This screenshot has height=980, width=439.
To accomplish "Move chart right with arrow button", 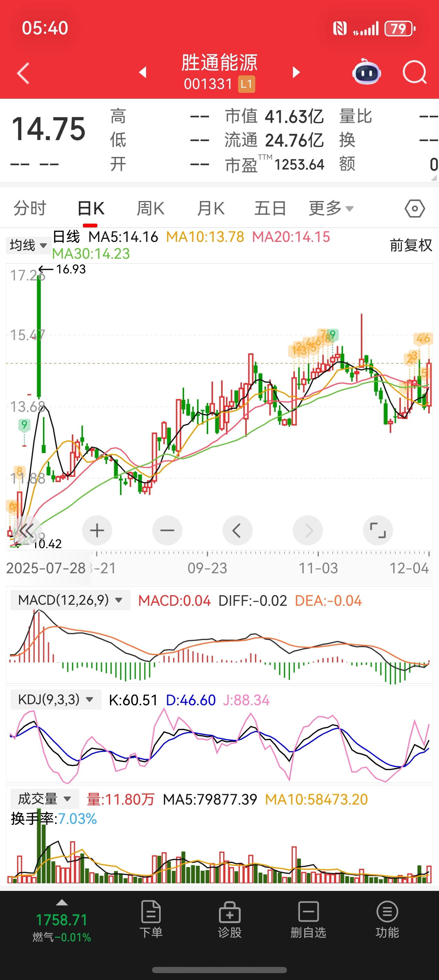I will click(308, 530).
